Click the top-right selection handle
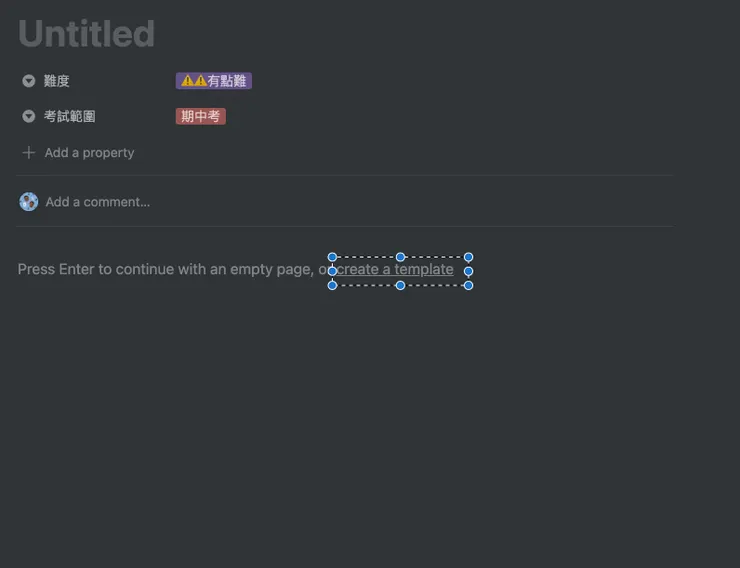Screen dimensions: 740x568 (468, 257)
